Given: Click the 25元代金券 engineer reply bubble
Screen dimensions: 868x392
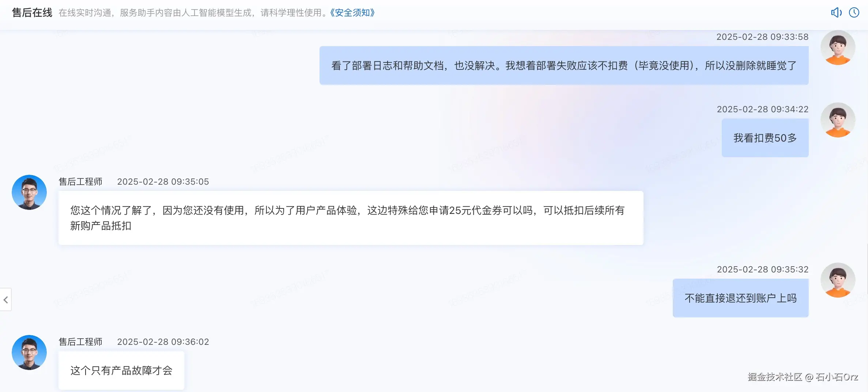Looking at the screenshot, I should [x=351, y=218].
